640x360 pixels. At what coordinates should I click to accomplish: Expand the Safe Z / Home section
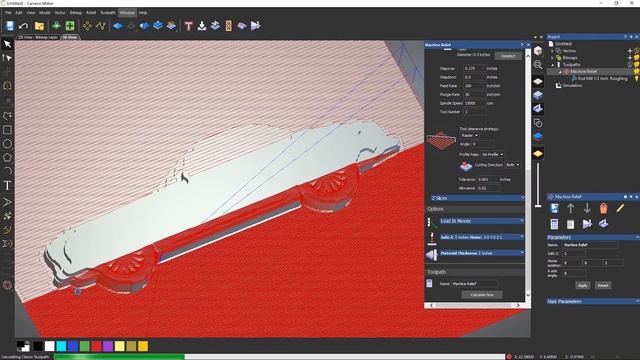[x=482, y=237]
